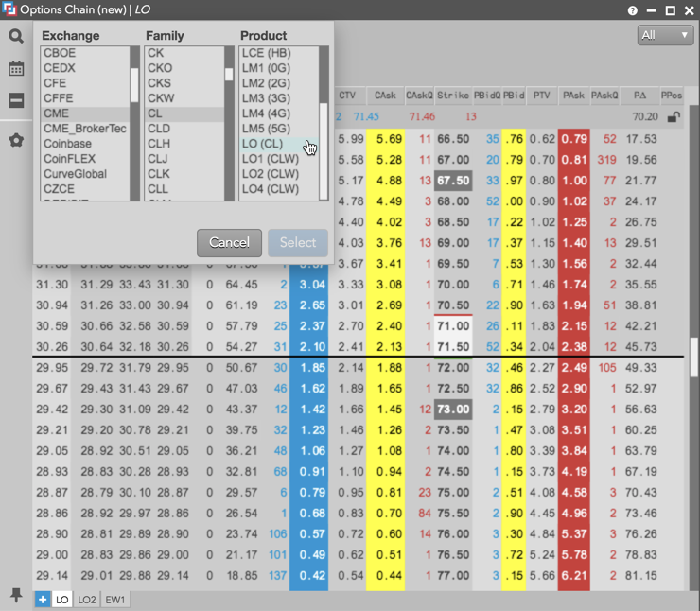
Task: Toggle the padlock icon under PPos
Action: point(673,116)
